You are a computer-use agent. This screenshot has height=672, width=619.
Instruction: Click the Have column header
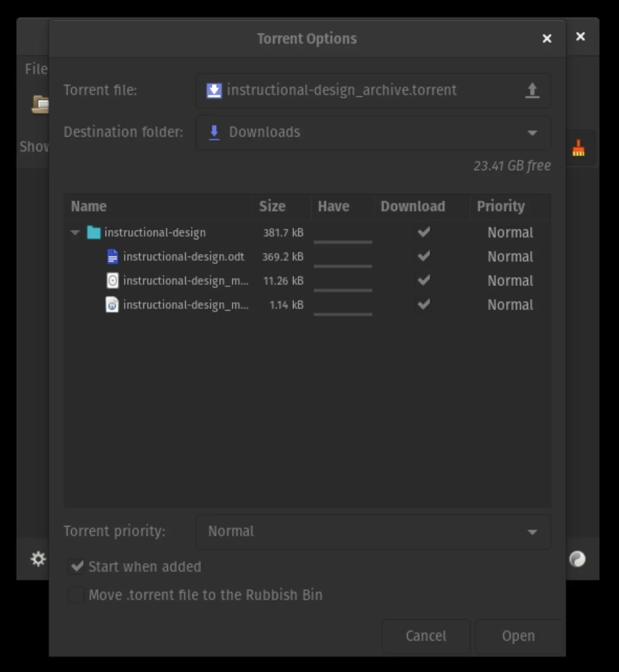coord(342,207)
